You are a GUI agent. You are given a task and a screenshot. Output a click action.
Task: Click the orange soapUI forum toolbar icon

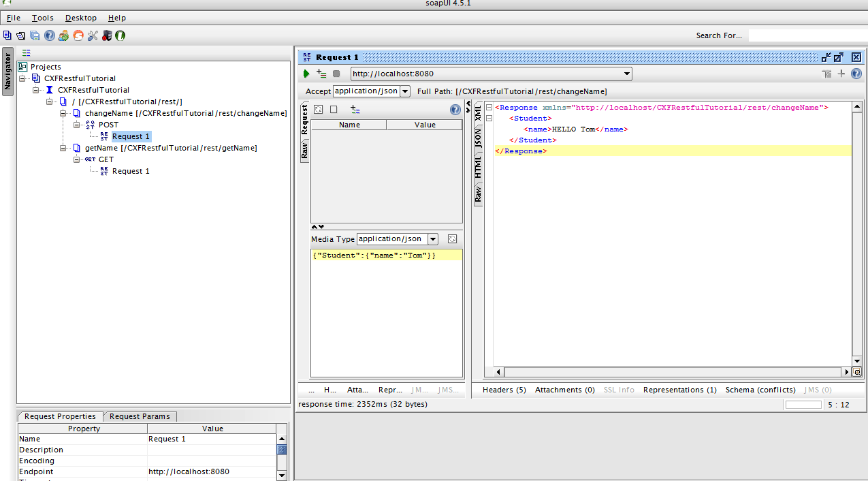tap(78, 35)
